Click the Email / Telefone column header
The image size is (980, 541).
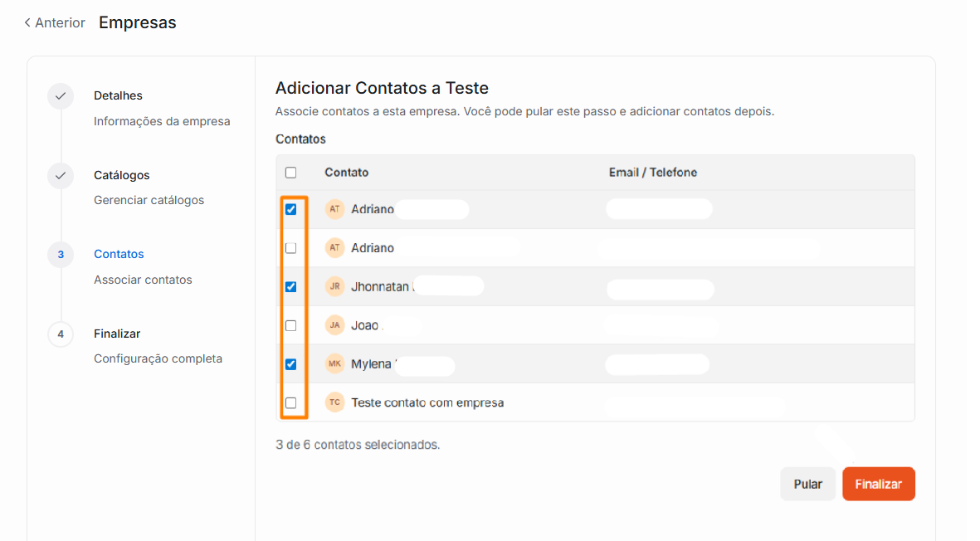coord(652,173)
